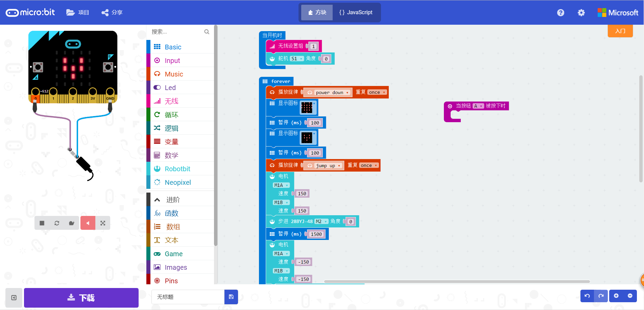Restart the simulator
The width and height of the screenshot is (644, 310).
(57, 223)
